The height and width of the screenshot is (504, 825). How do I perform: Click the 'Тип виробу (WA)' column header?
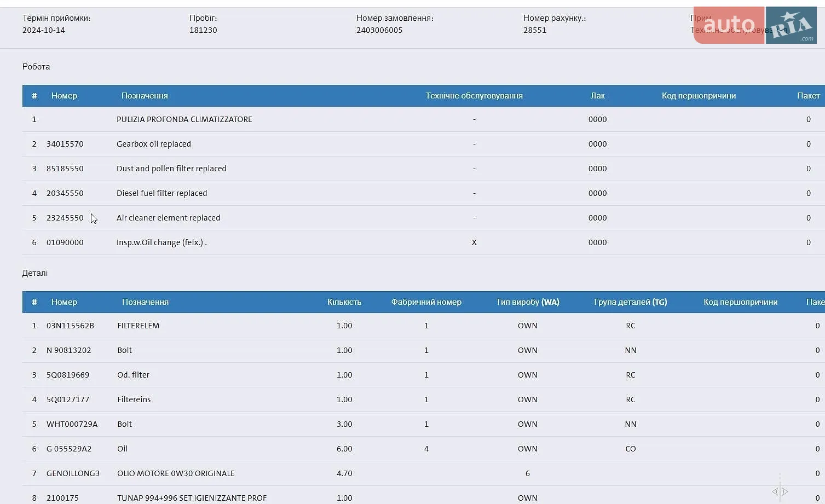528,302
